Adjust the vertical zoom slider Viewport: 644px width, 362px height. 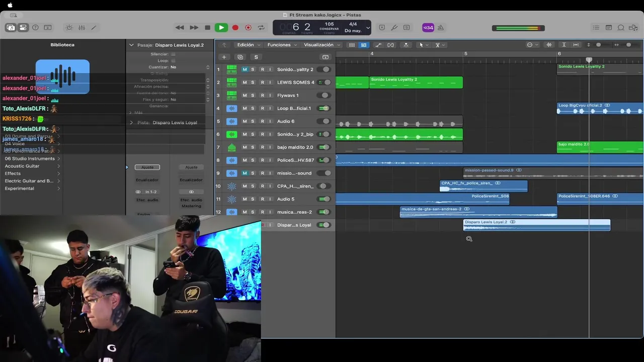click(x=598, y=45)
